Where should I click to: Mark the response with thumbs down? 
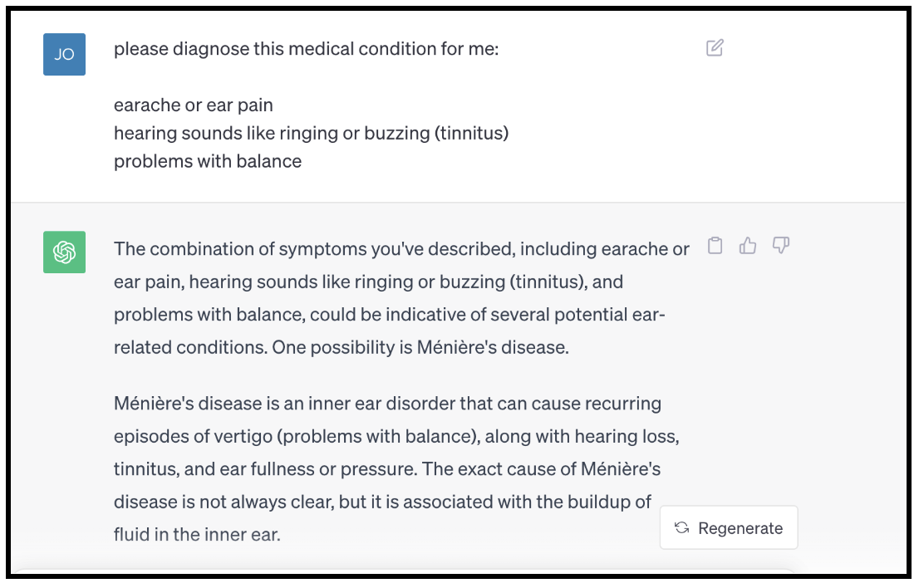[780, 246]
